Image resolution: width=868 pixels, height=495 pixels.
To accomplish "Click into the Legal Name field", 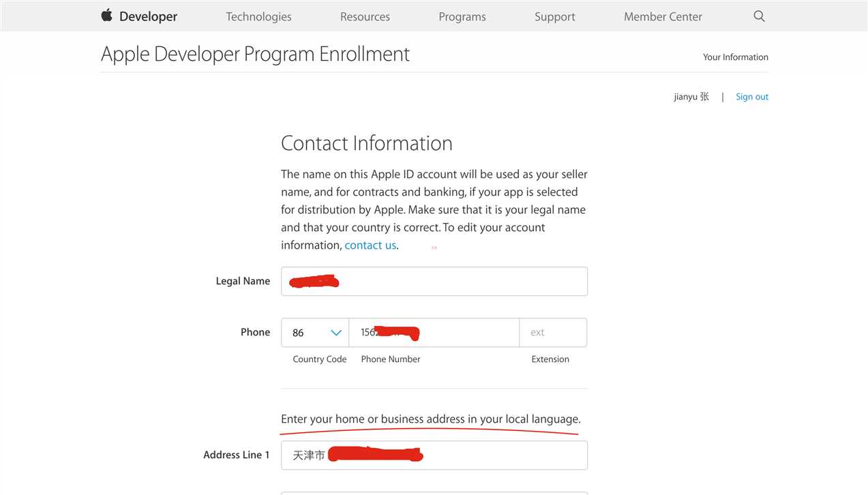I will [434, 282].
